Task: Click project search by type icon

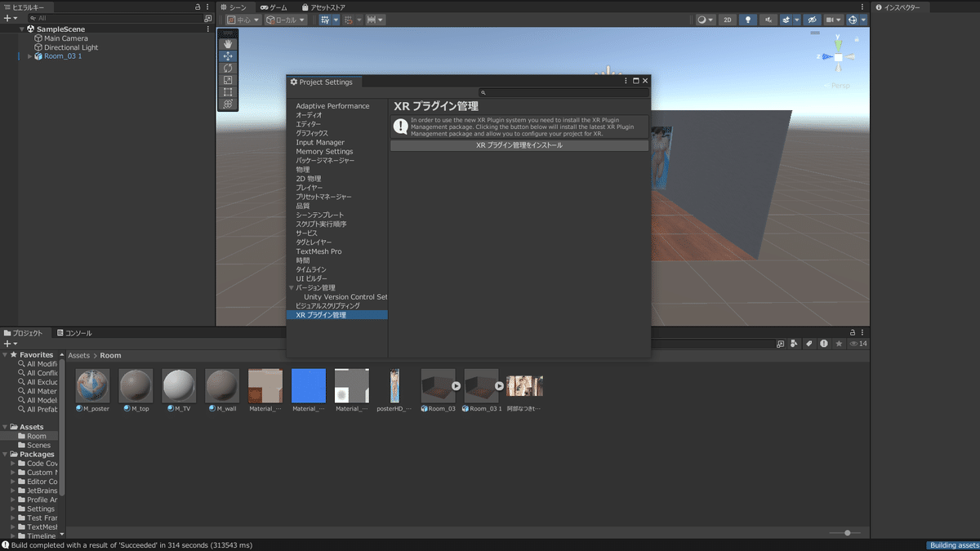Action: tap(795, 344)
